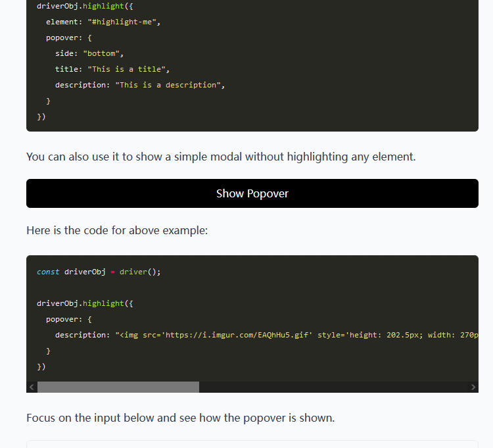Click code line 'description: "This is a description",'
Viewport: 493px width, 448px height.
[x=140, y=85]
